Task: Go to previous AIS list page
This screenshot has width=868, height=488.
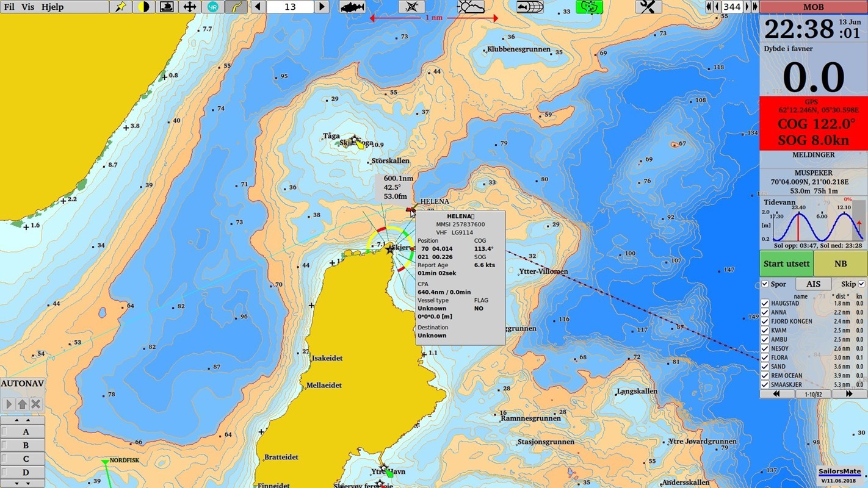Action: click(777, 394)
